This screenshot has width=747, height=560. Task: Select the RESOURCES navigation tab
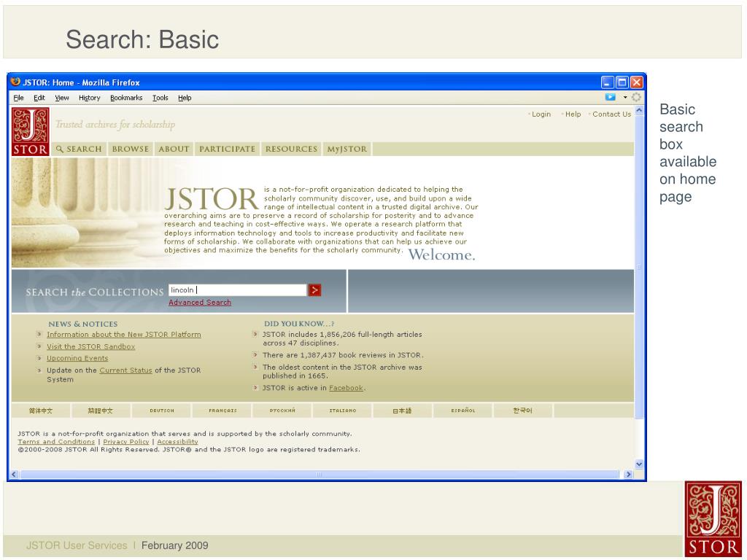pyautogui.click(x=291, y=149)
